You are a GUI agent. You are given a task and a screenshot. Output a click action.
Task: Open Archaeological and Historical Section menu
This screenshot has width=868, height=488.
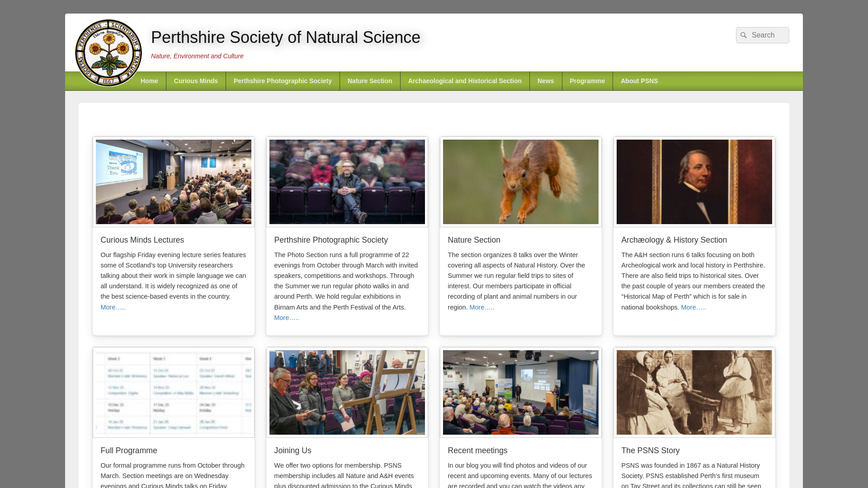pos(465,81)
